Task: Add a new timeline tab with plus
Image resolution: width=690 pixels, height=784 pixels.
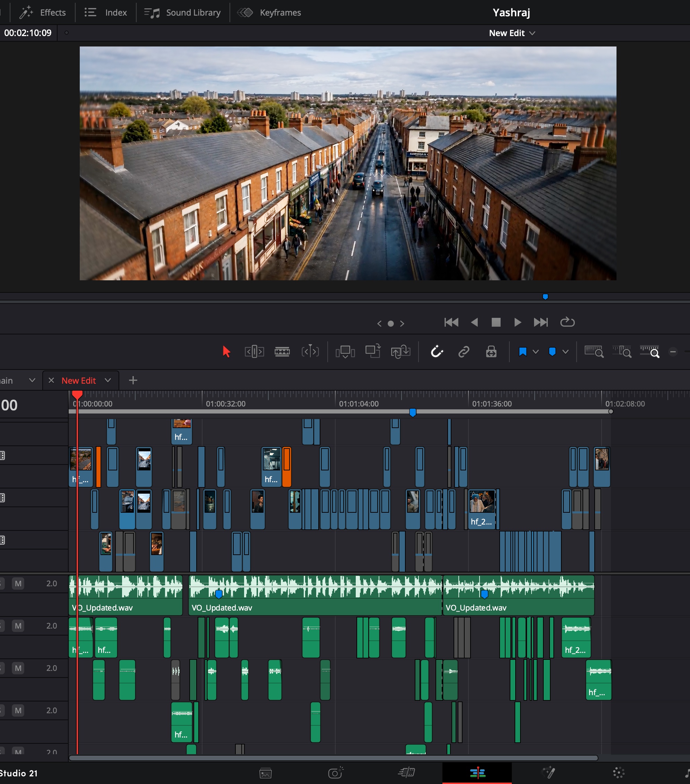Action: 133,380
